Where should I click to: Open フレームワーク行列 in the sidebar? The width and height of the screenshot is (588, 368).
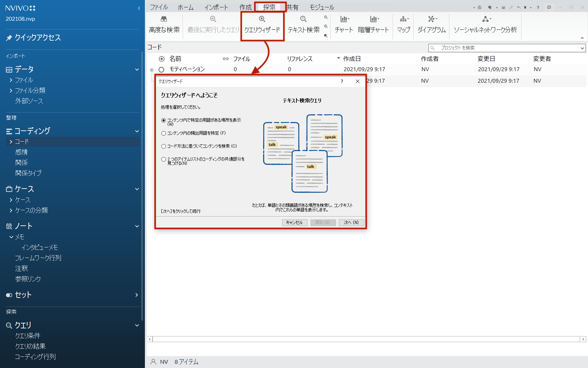point(38,258)
